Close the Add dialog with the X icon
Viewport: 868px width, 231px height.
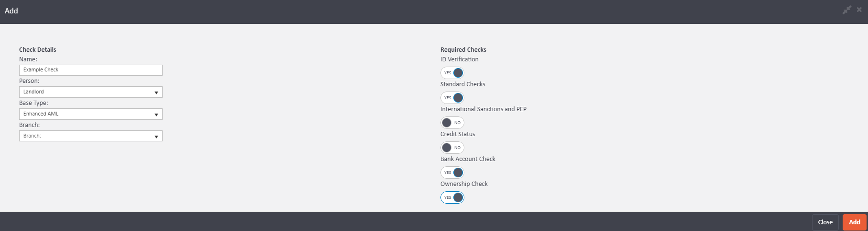(x=859, y=10)
